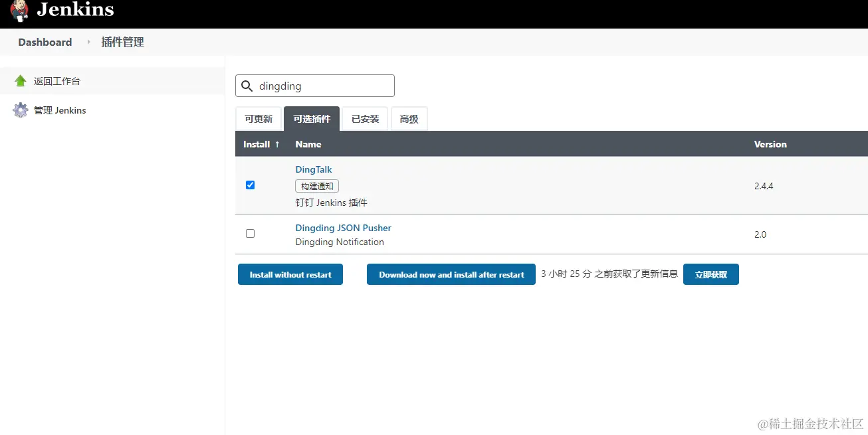868x435 pixels.
Task: Open 管理 Jenkins sidebar link
Action: pyautogui.click(x=60, y=110)
